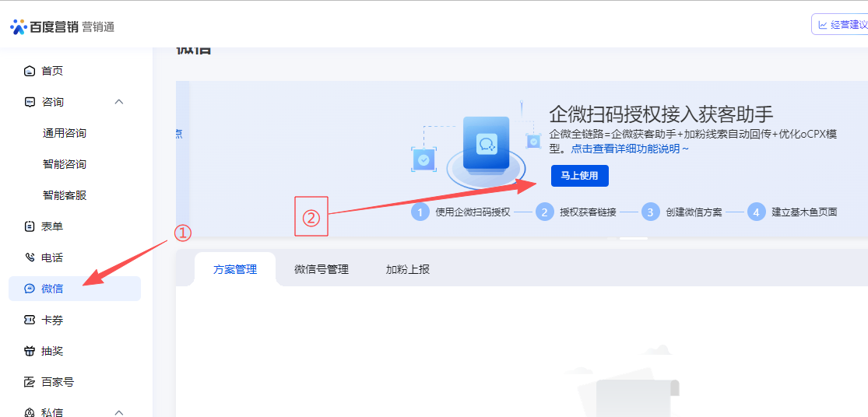Switch to the 微信号管理 tab

tap(321, 269)
